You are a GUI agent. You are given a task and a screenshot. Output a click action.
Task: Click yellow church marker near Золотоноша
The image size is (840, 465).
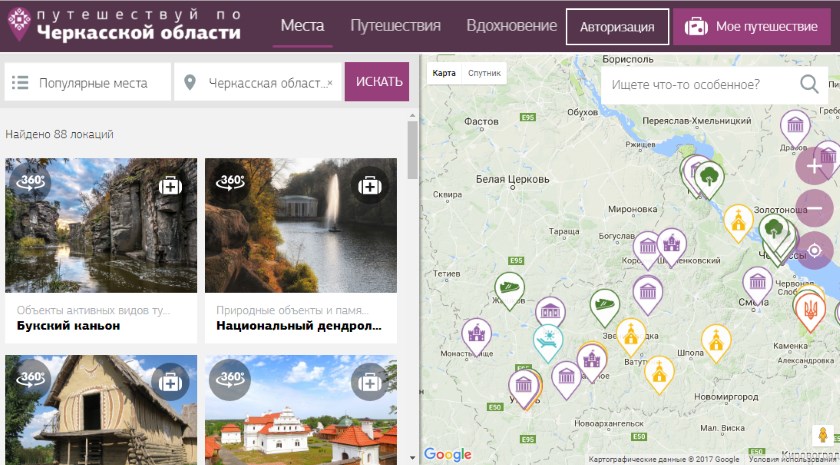point(738,221)
